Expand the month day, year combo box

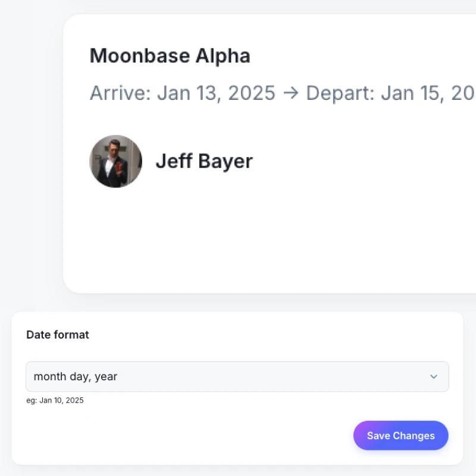(x=237, y=377)
